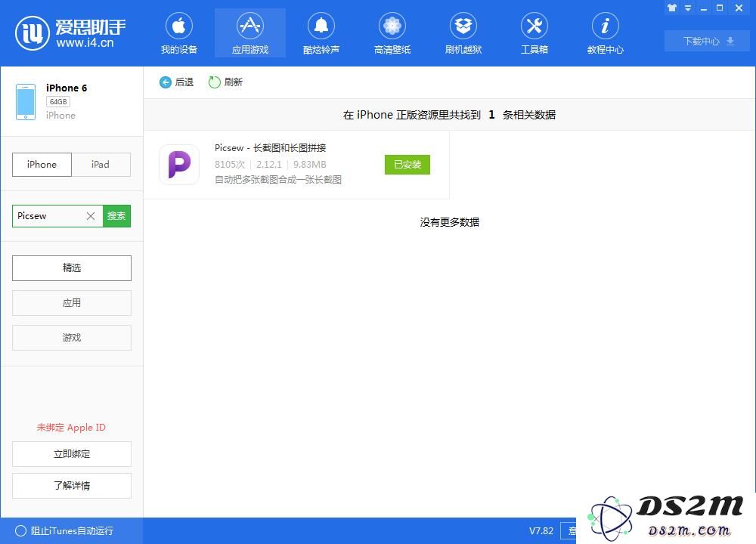This screenshot has width=756, height=544.
Task: Select the 游戏 games category
Action: (x=72, y=337)
